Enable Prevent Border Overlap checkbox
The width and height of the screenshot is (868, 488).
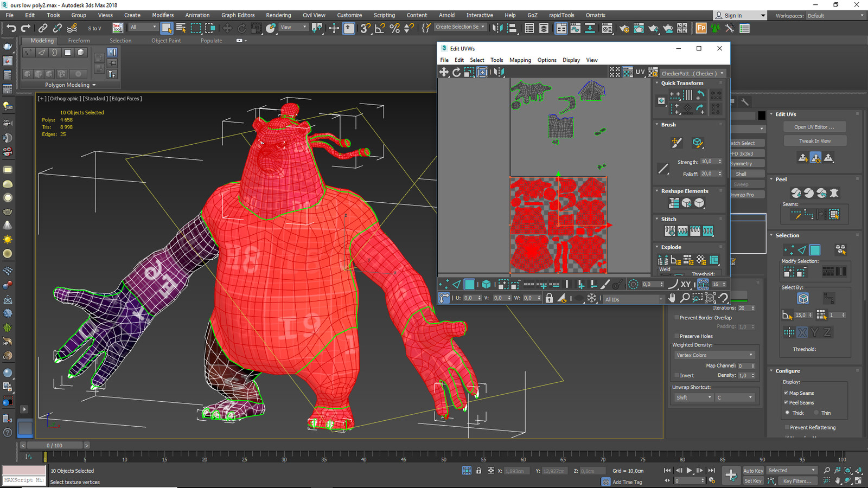click(x=676, y=318)
